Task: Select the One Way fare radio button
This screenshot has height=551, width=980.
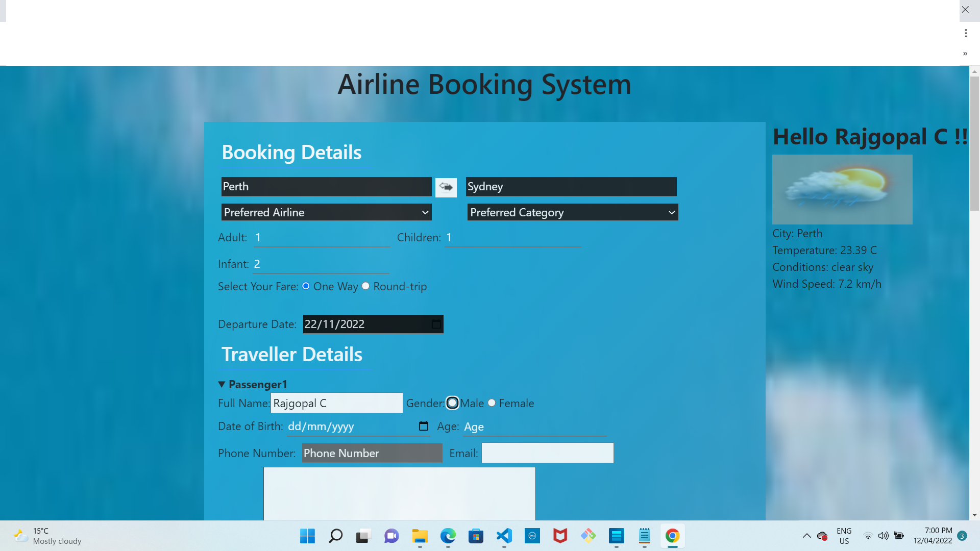Action: pyautogui.click(x=306, y=286)
